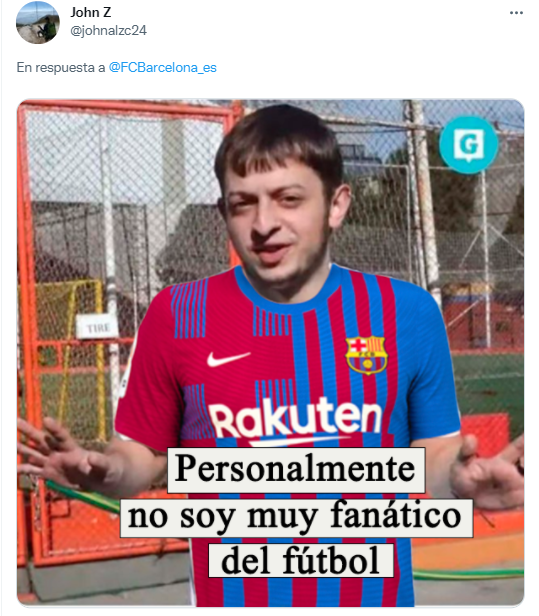Open the John Z display name profile link

(x=91, y=12)
